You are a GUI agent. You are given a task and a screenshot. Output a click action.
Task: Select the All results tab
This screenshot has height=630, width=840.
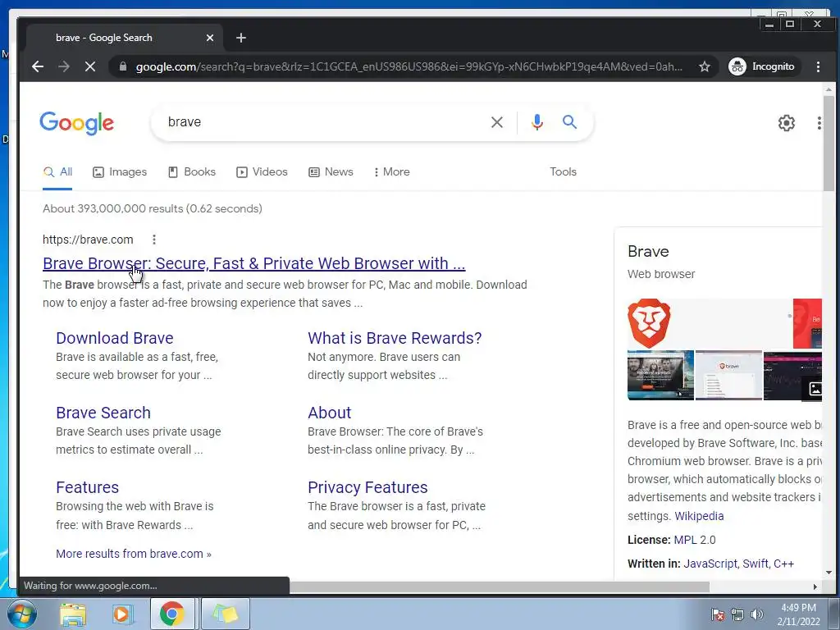[x=57, y=172]
